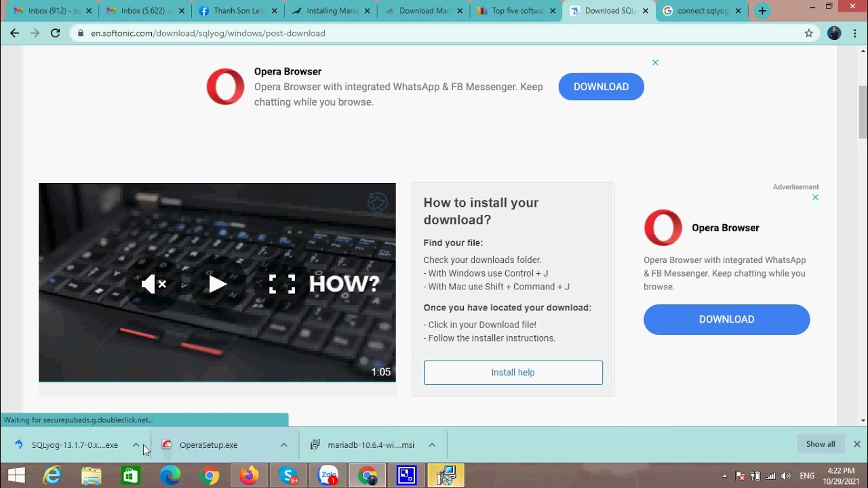The height and width of the screenshot is (488, 868).
Task: Open Microsoft Store from taskbar
Action: tap(130, 476)
